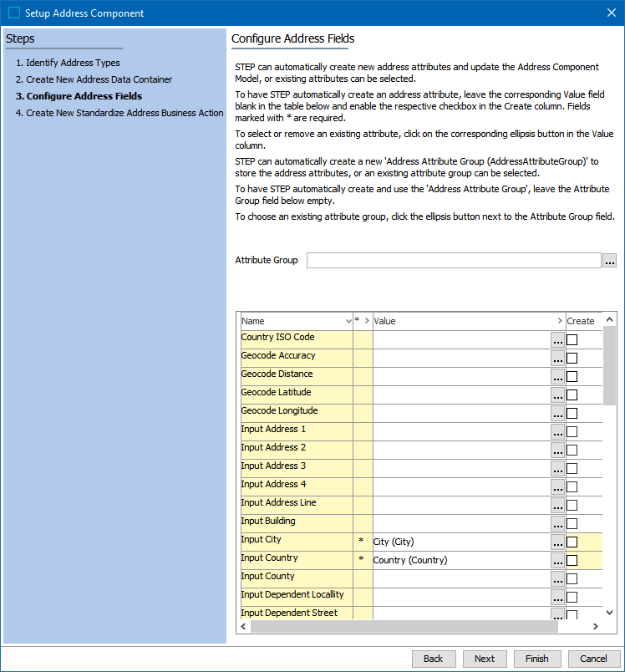The image size is (625, 672).
Task: Enable Create checkbox for Geocode Longitude
Action: [x=572, y=414]
